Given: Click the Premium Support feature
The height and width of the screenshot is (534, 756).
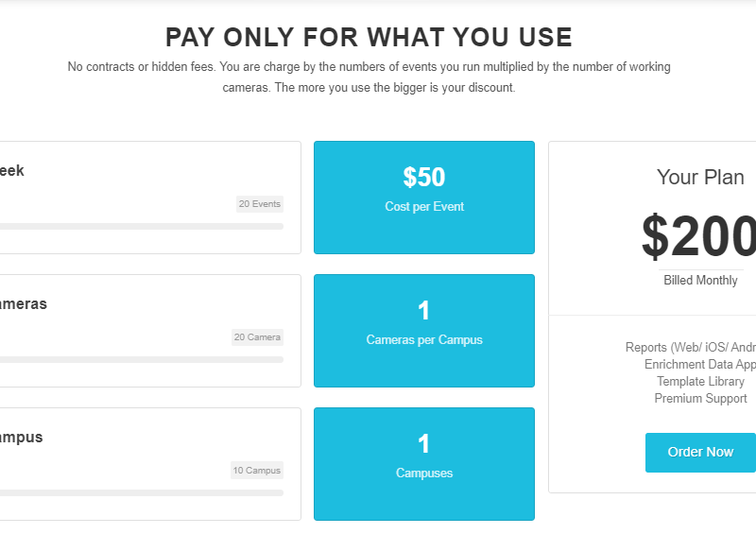Looking at the screenshot, I should pos(700,399).
